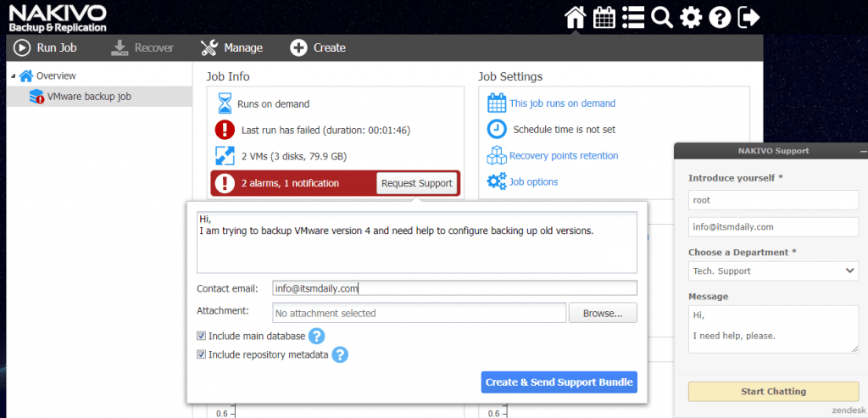
Task: Open This job runs on demand link
Action: [x=562, y=103]
